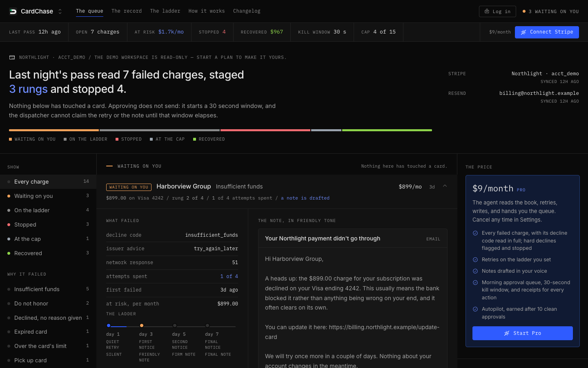Click the check icon beside Every failed charge
The image size is (588, 368).
[475, 233]
